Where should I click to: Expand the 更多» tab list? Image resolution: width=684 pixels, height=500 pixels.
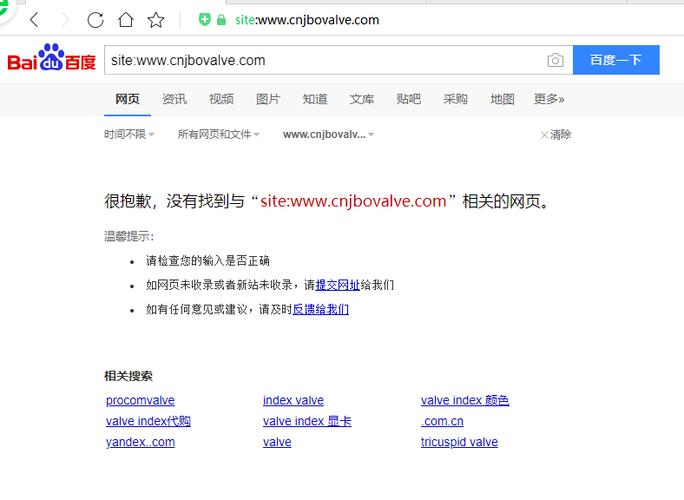coord(549,99)
